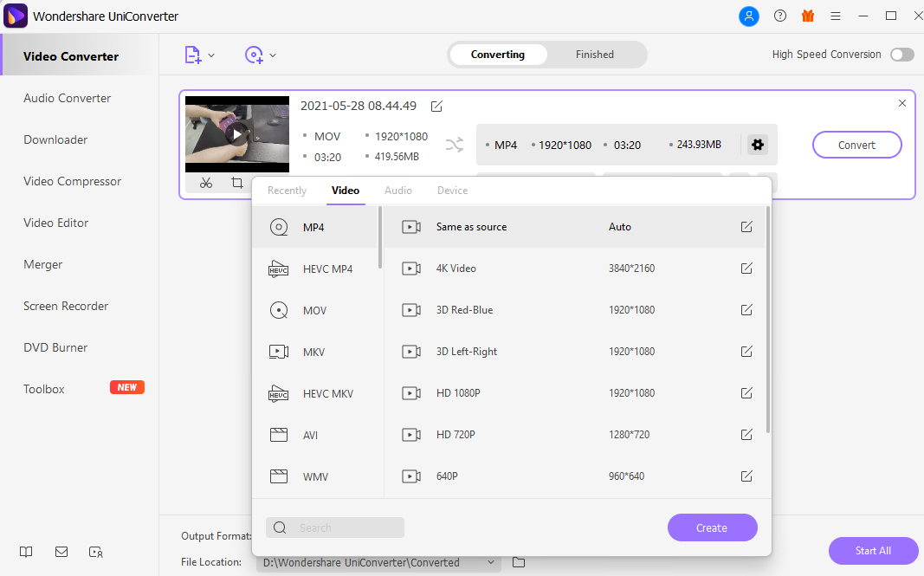Open the help support icon
This screenshot has width=924, height=576.
(x=780, y=16)
